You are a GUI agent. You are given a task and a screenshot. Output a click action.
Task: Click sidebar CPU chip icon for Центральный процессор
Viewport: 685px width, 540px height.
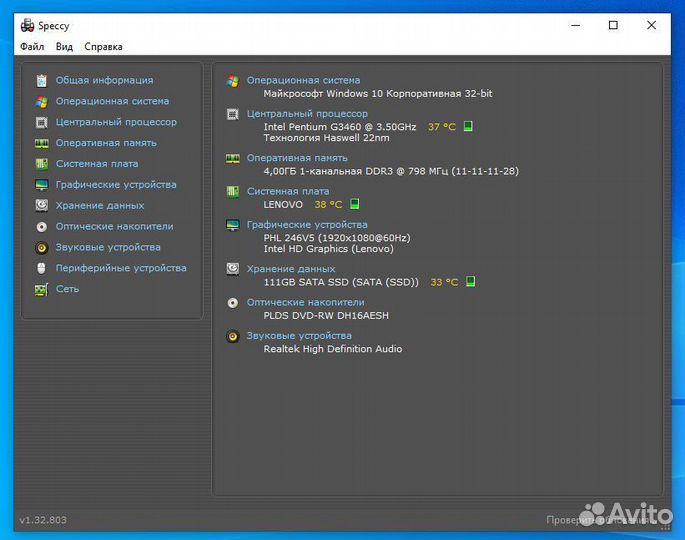(x=42, y=122)
